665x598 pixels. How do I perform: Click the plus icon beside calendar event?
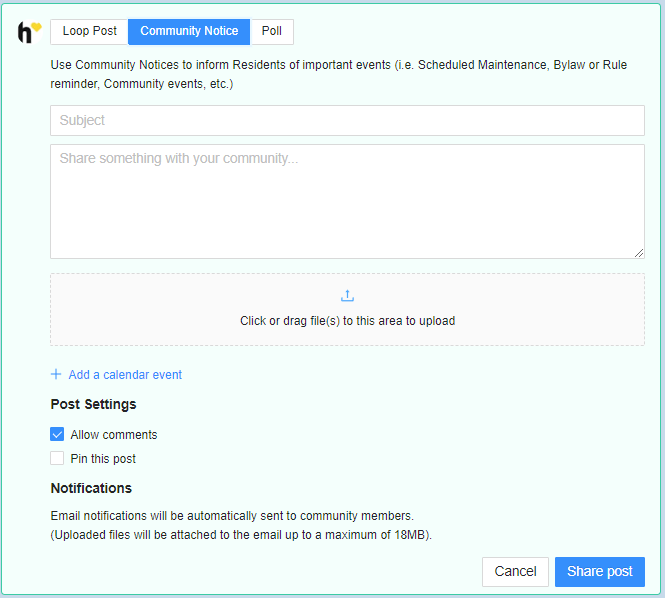point(56,374)
